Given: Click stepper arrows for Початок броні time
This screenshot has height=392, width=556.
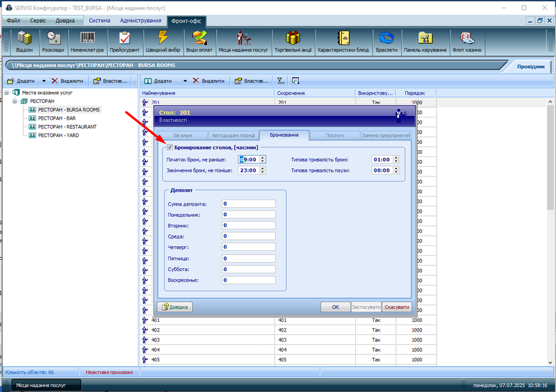Looking at the screenshot, I should pyautogui.click(x=263, y=159).
